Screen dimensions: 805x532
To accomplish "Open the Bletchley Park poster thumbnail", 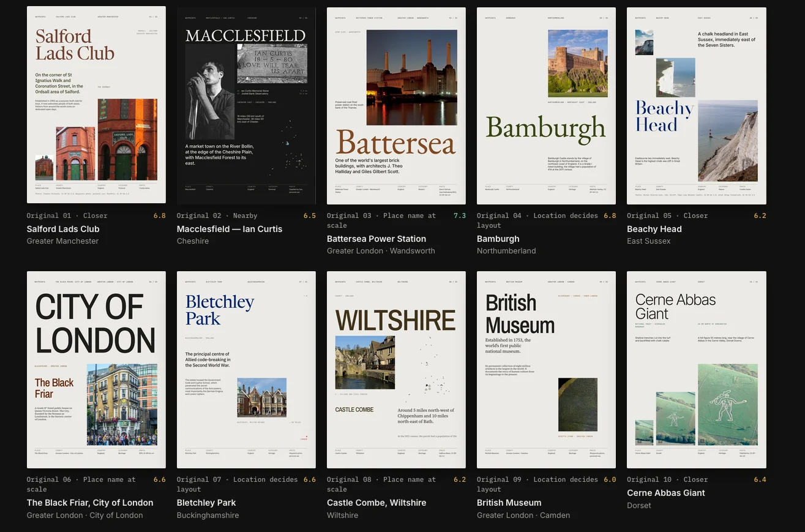I will coord(246,370).
